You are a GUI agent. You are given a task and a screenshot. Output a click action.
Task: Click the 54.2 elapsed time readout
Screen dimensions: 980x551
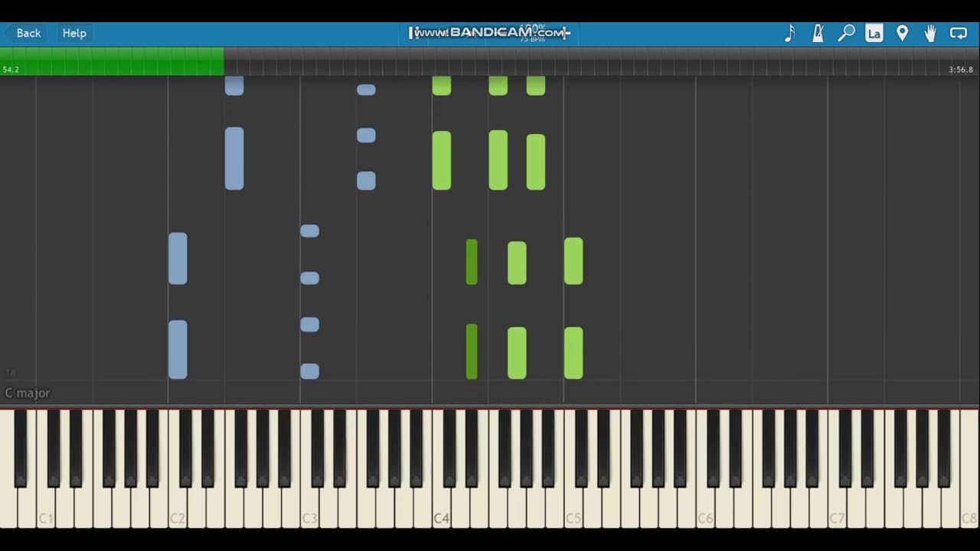pyautogui.click(x=11, y=70)
